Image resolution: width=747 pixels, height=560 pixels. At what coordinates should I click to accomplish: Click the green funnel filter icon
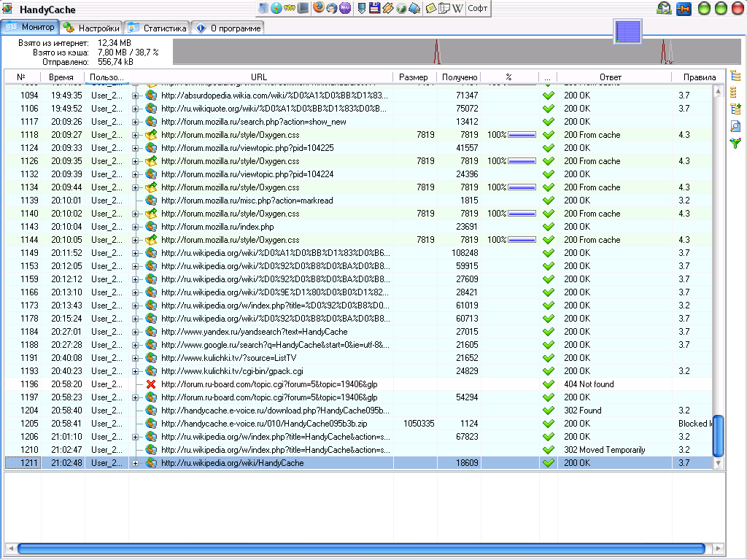point(735,143)
